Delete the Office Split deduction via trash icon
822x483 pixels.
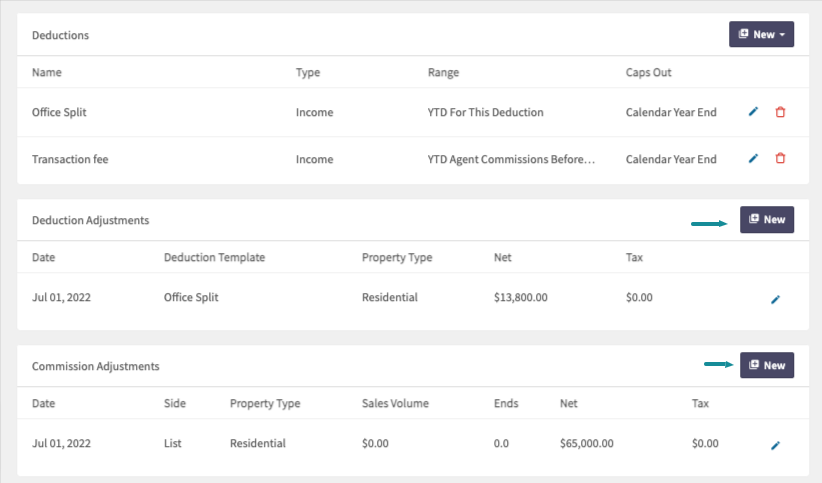click(x=780, y=112)
